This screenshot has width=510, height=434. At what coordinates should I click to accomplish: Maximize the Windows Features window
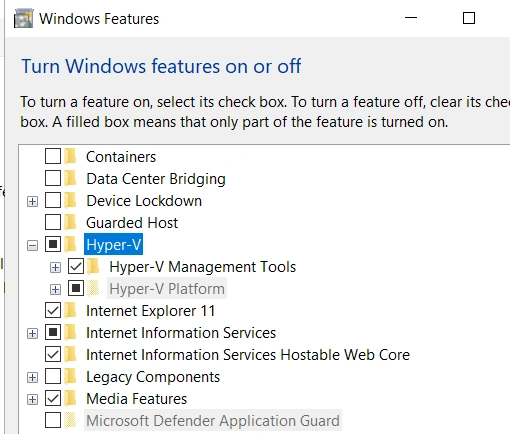coord(469,18)
